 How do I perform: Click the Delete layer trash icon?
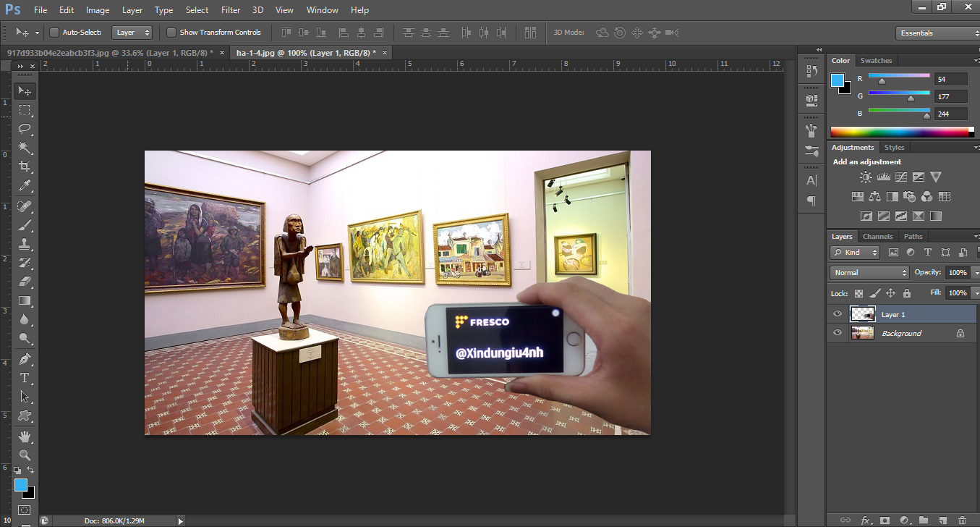[961, 520]
